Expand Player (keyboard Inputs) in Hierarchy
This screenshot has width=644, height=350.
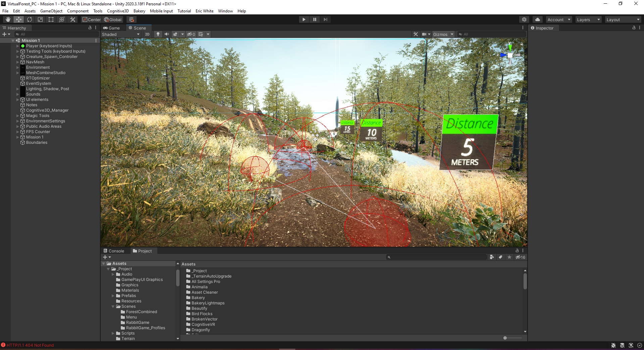pyautogui.click(x=18, y=46)
